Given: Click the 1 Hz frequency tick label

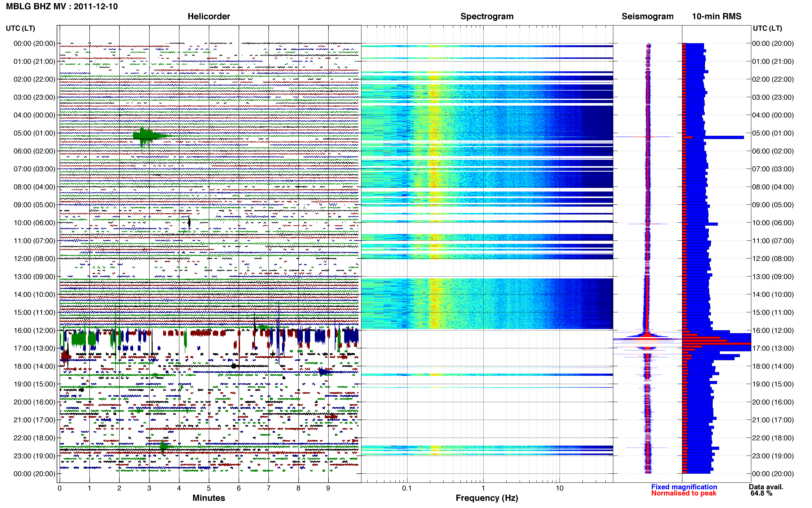Looking at the screenshot, I should click(483, 488).
